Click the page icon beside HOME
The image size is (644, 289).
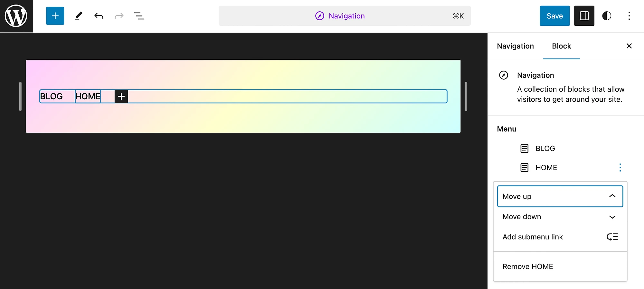(x=524, y=168)
